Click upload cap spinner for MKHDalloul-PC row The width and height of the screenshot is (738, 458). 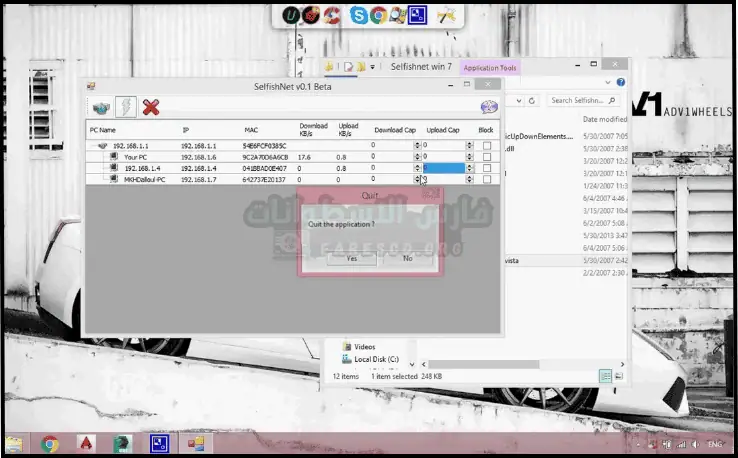coord(469,179)
